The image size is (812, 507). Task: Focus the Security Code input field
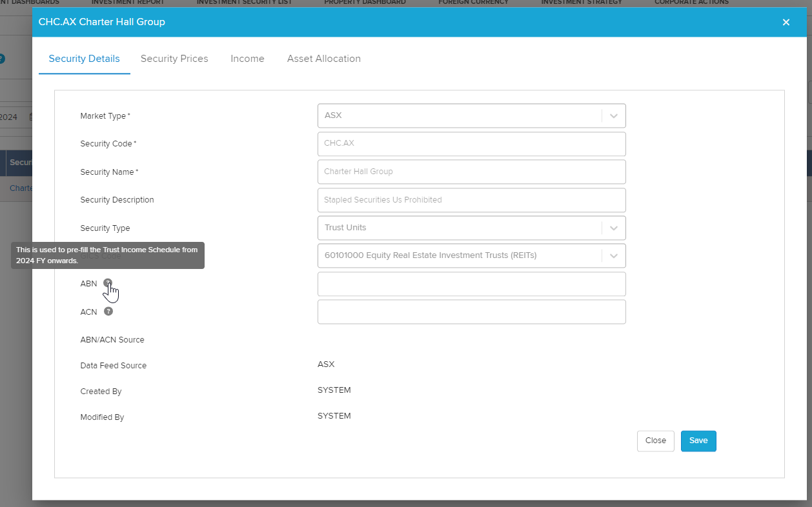[x=472, y=144]
